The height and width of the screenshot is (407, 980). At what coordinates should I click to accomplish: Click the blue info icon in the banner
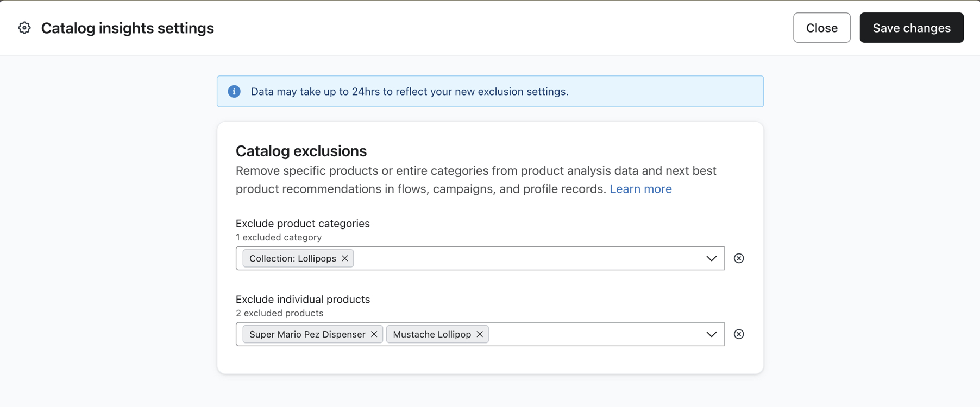click(x=234, y=91)
